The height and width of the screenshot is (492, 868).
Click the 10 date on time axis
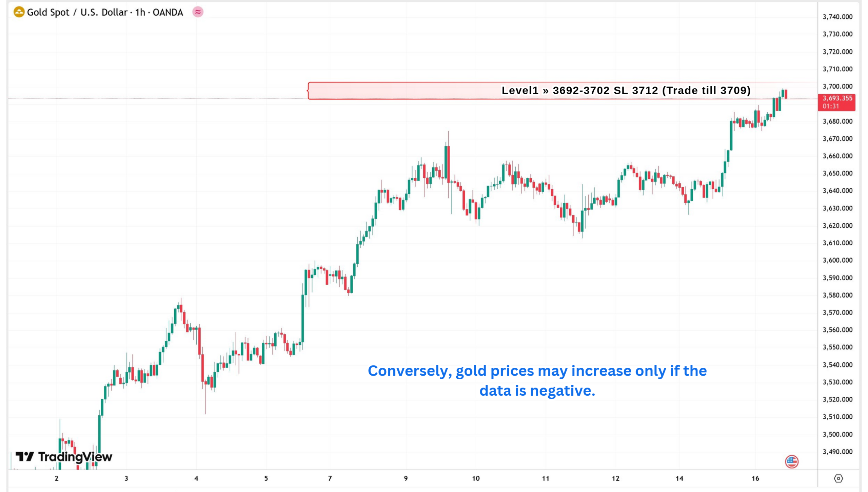click(x=476, y=478)
